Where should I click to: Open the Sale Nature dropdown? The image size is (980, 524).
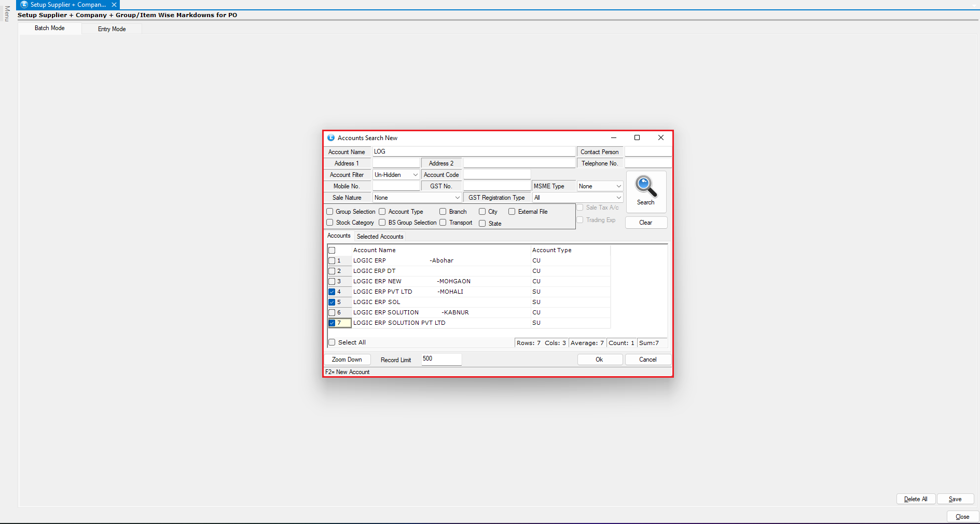[x=457, y=198]
